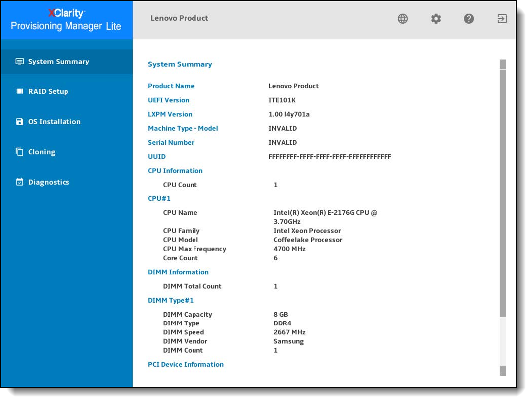This screenshot has height=403, width=532.
Task: Click the UUID value text
Action: [330, 156]
